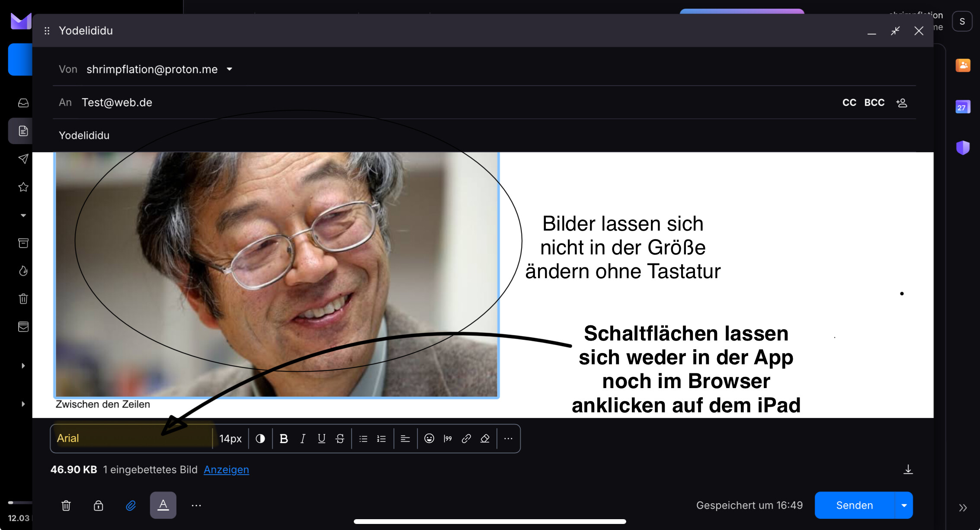The height and width of the screenshot is (530, 980).
Task: Insert a numbered list
Action: pyautogui.click(x=381, y=439)
